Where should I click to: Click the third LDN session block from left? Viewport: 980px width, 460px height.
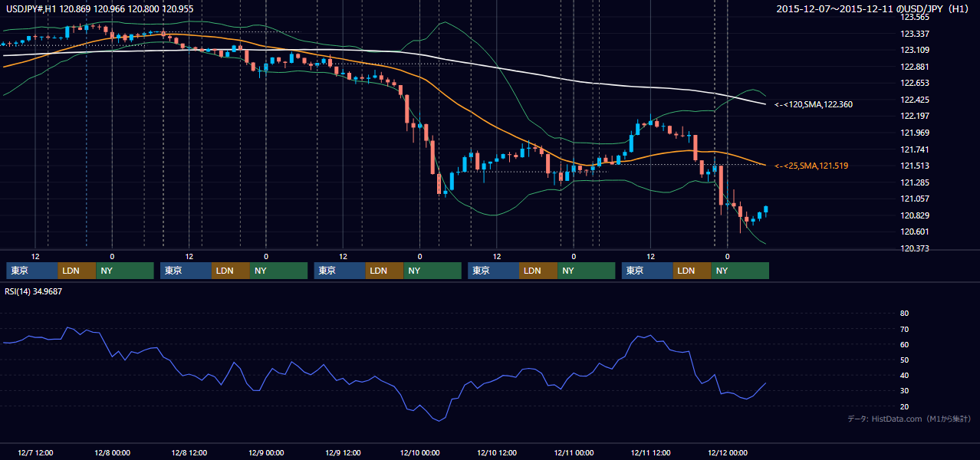[x=385, y=271]
